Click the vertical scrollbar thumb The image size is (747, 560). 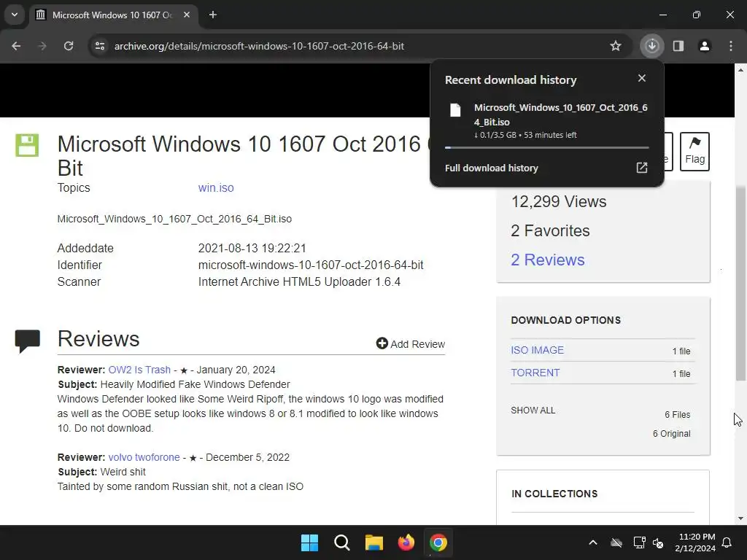(740, 283)
